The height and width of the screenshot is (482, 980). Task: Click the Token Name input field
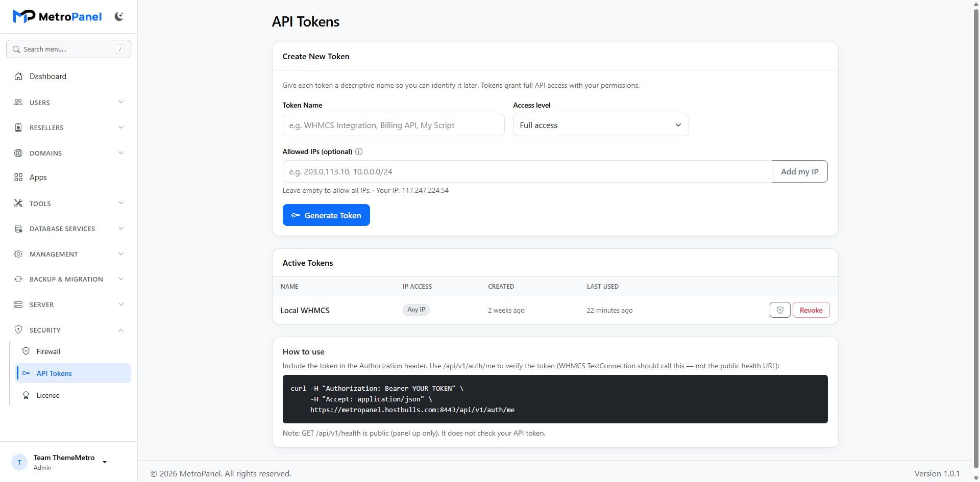394,125
